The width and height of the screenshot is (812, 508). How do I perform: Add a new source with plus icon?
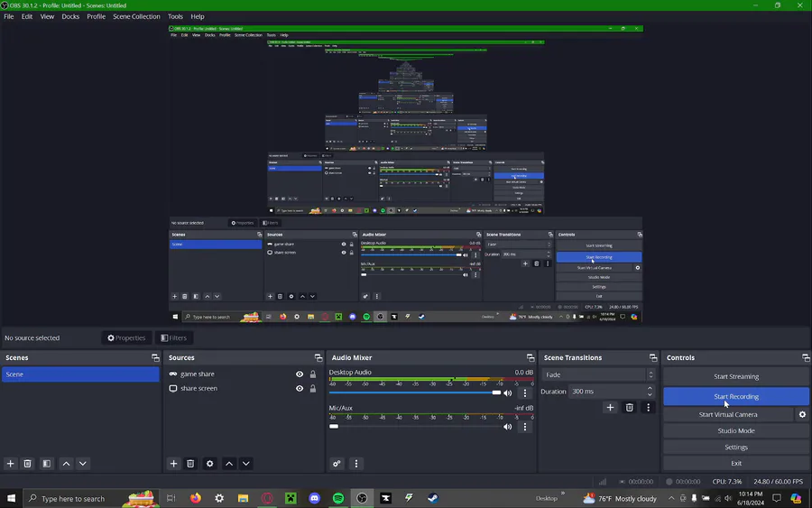173,464
